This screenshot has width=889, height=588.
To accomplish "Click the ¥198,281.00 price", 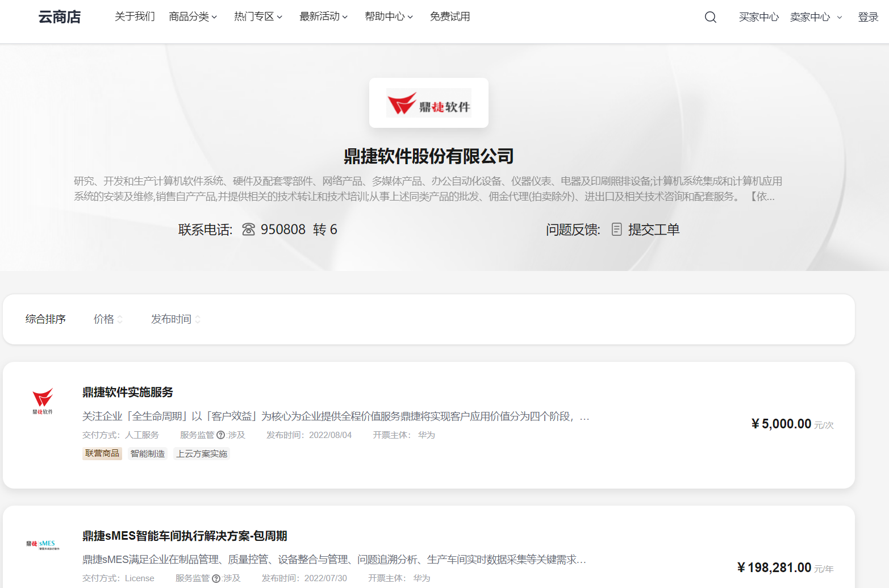I will click(x=774, y=568).
